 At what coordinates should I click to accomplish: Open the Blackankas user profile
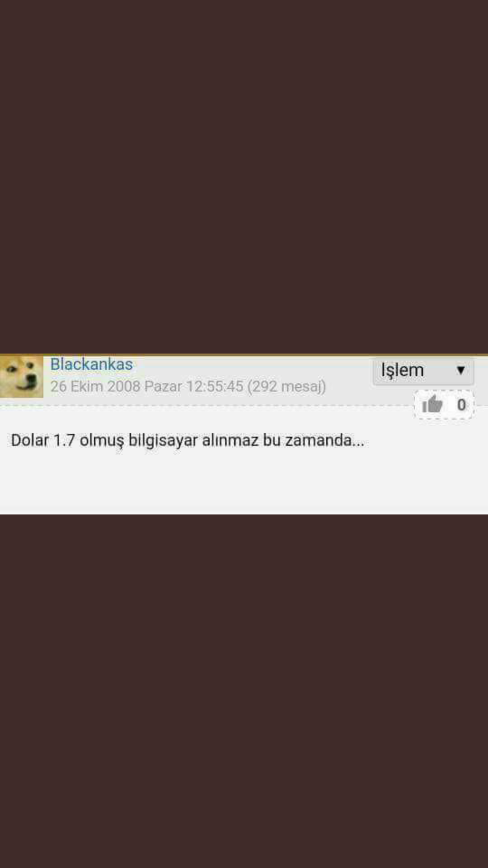coord(91,364)
